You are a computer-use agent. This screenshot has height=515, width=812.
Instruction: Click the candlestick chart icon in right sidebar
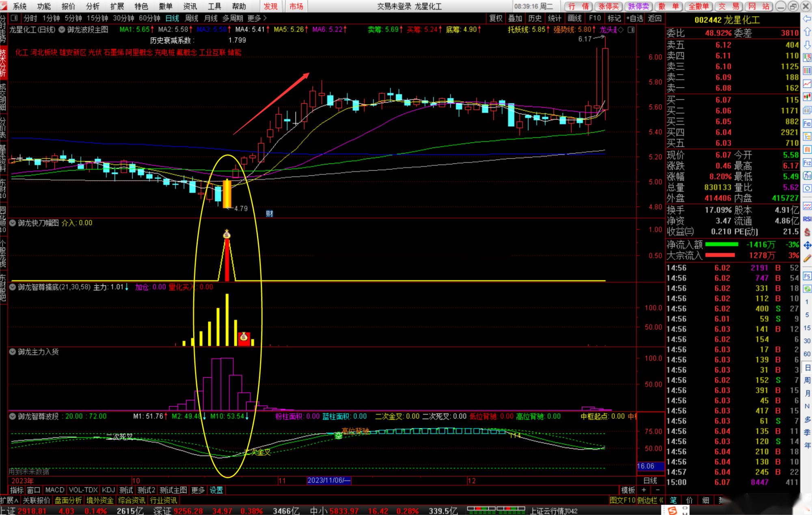807,97
